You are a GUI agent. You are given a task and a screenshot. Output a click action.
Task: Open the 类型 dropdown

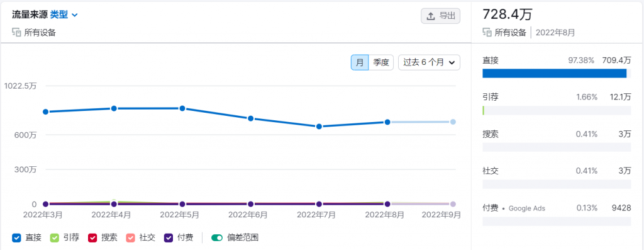(64, 15)
